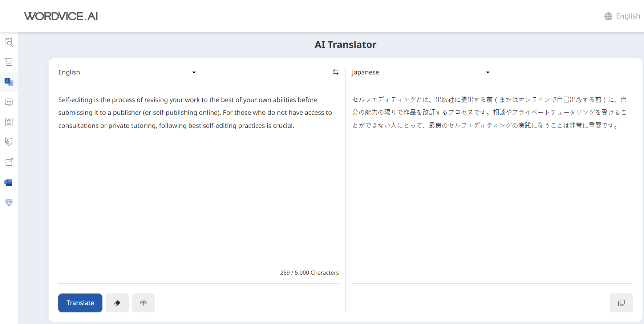This screenshot has width=644, height=324.
Task: Click the diamond premium icon in sidebar
Action: coord(9,202)
